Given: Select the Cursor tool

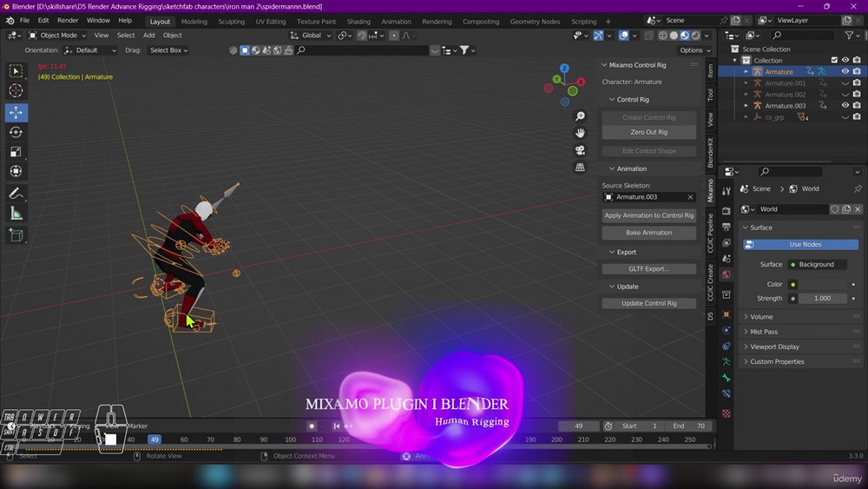Looking at the screenshot, I should click(16, 90).
